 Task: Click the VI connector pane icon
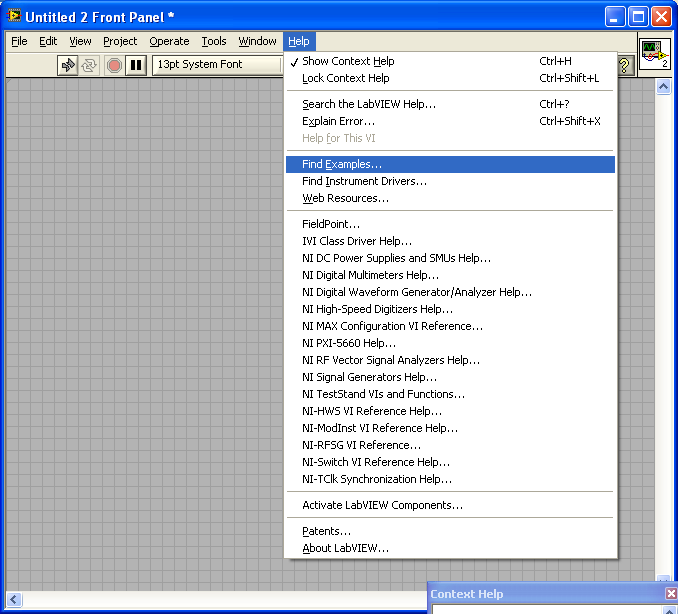(655, 54)
